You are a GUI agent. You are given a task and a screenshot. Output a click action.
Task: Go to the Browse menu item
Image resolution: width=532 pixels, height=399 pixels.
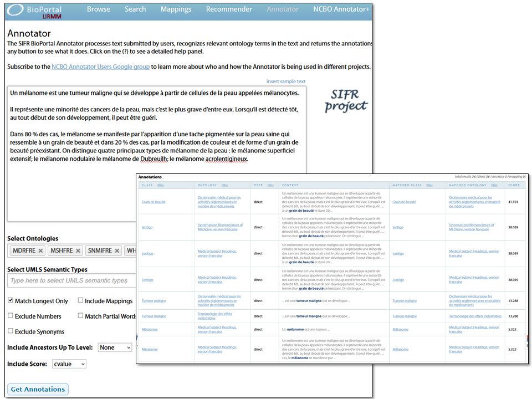coord(98,9)
